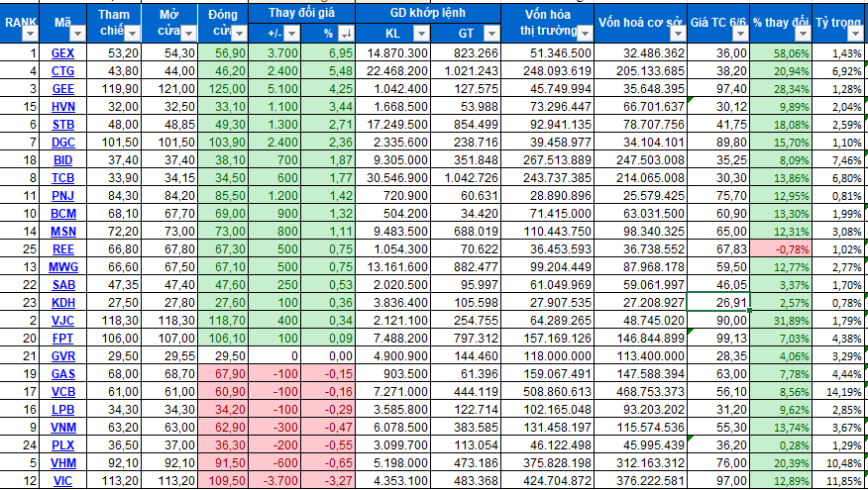Select GEX closing price cell 56,90

tap(223, 53)
